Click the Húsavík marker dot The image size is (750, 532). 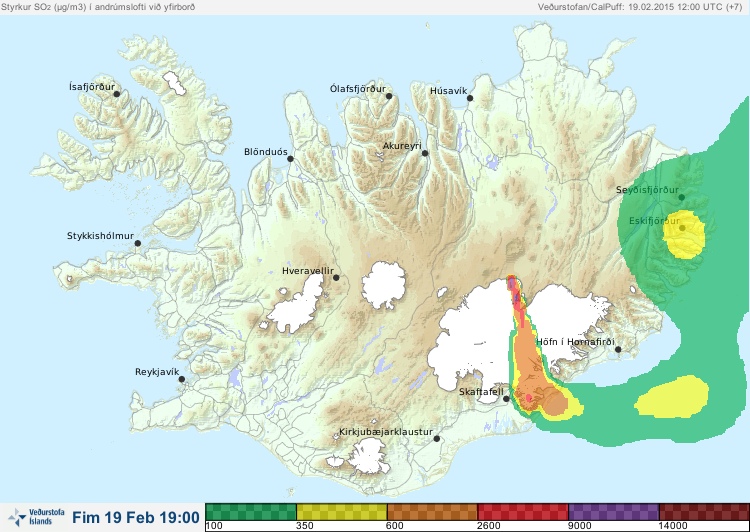(x=470, y=98)
